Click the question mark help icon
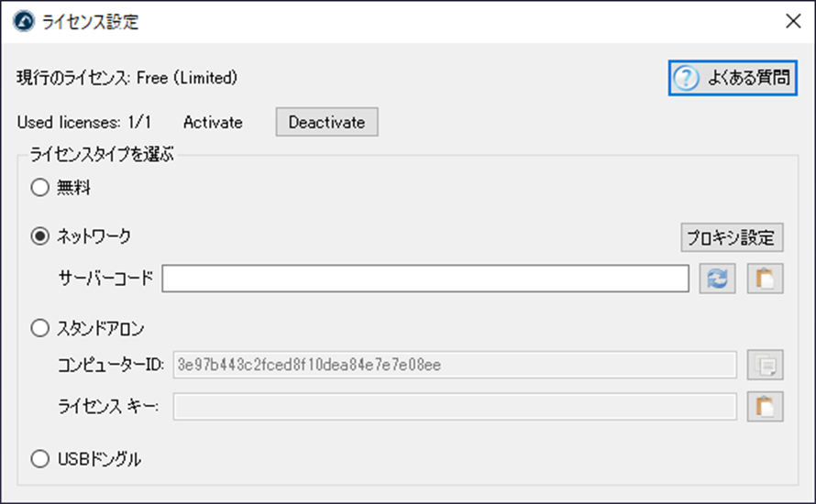This screenshot has width=816, height=504. pos(686,79)
